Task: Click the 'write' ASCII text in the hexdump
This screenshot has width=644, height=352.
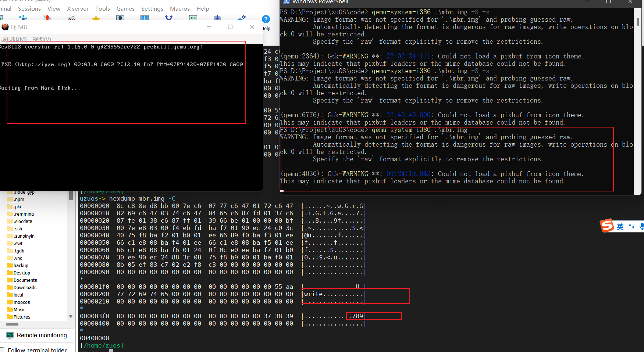Action: 313,294
